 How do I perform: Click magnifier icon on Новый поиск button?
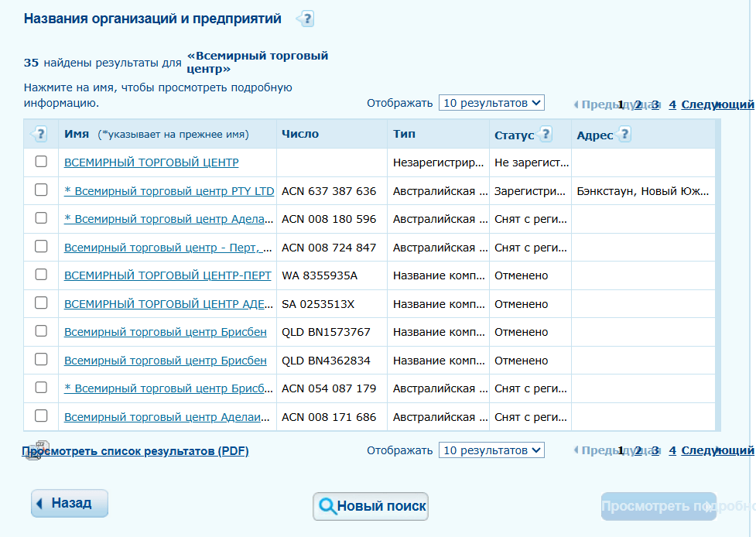(x=327, y=507)
